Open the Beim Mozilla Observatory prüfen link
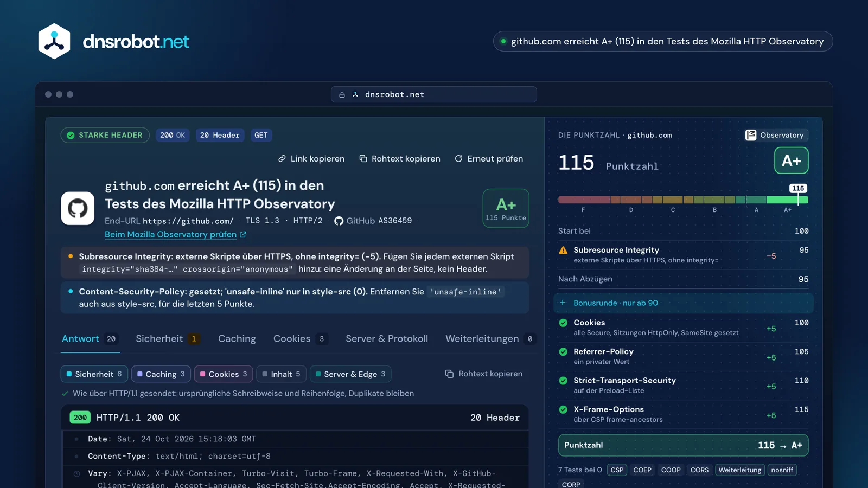The image size is (868, 488). (175, 235)
